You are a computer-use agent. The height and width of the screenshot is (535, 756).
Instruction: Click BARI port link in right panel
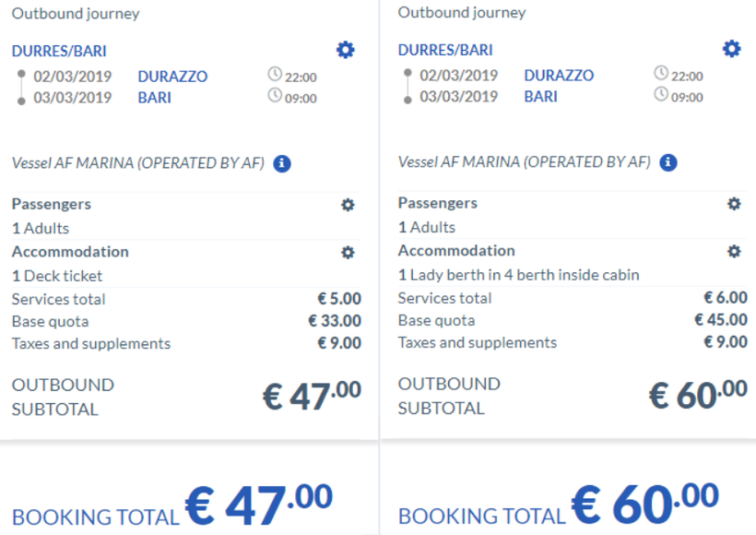(540, 96)
